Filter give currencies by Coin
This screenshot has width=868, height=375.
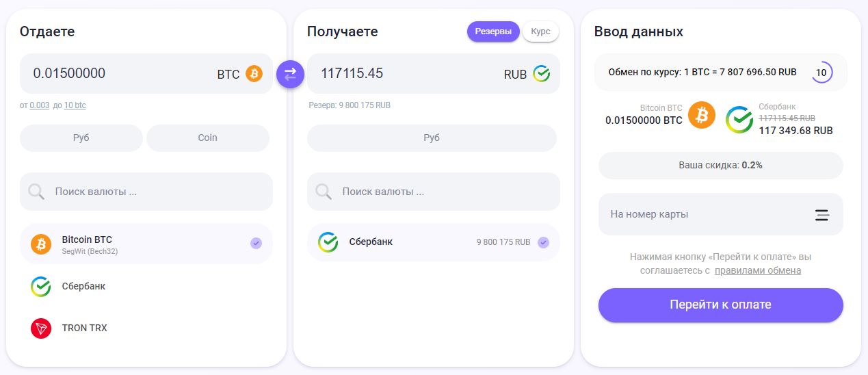point(207,138)
